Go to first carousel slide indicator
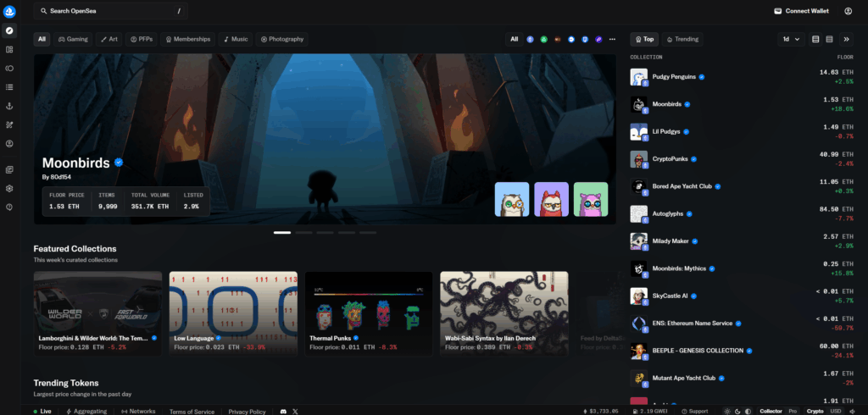Image resolution: width=868 pixels, height=415 pixels. [x=282, y=233]
